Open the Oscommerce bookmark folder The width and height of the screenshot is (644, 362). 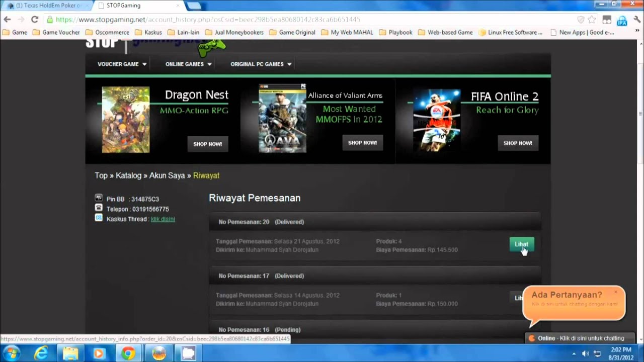pyautogui.click(x=107, y=32)
